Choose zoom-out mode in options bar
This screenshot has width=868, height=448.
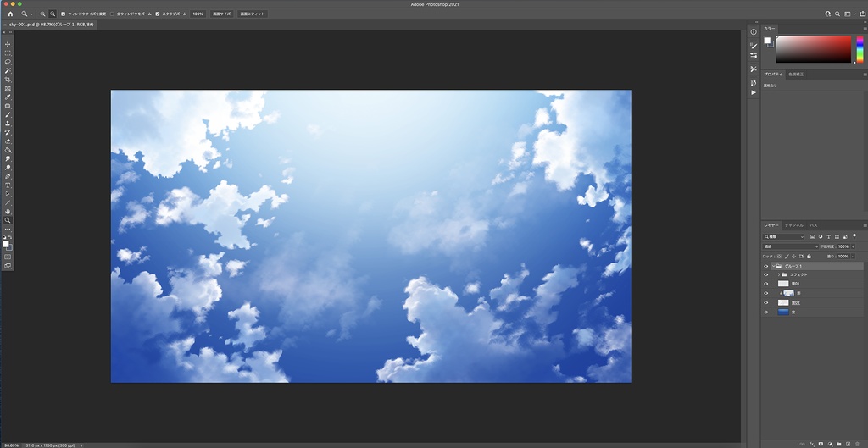point(53,14)
